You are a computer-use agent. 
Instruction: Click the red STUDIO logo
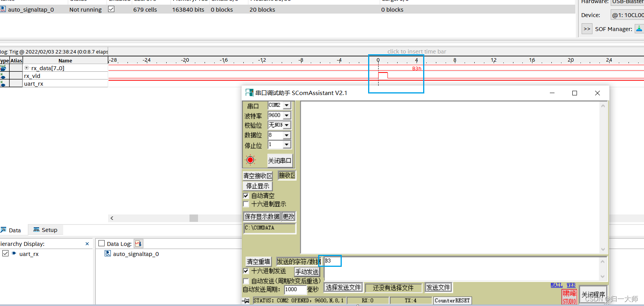570,297
